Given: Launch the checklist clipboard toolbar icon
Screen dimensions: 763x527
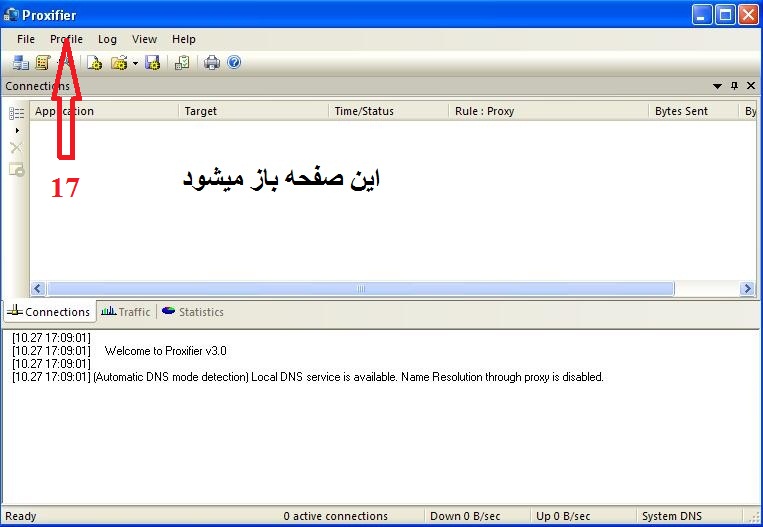Looking at the screenshot, I should click(182, 63).
